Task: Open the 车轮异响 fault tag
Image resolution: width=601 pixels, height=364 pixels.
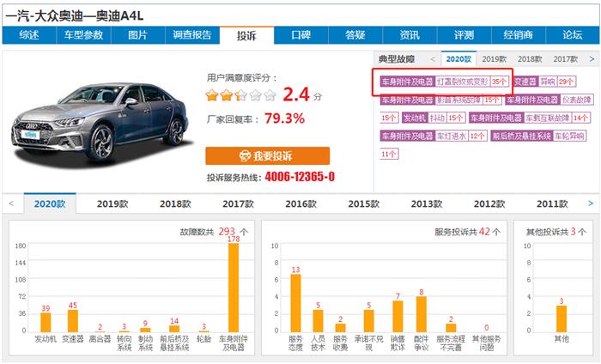Action: tap(538, 136)
